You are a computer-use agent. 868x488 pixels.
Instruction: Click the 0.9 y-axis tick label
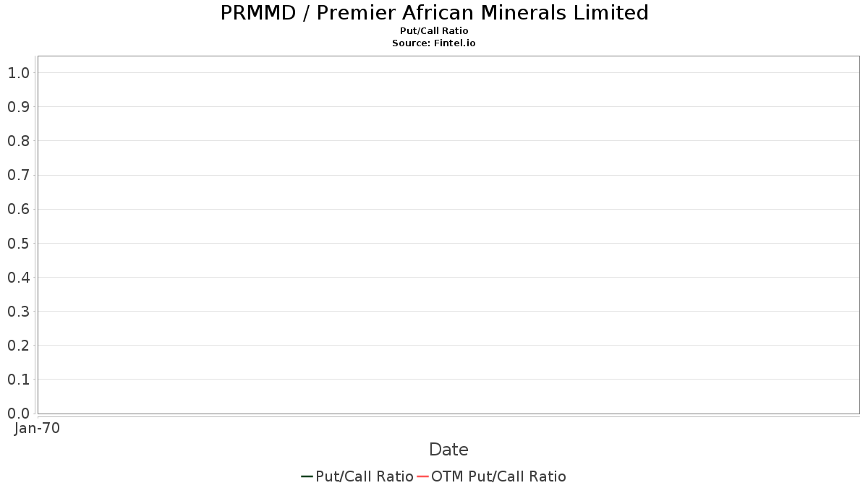coord(18,107)
